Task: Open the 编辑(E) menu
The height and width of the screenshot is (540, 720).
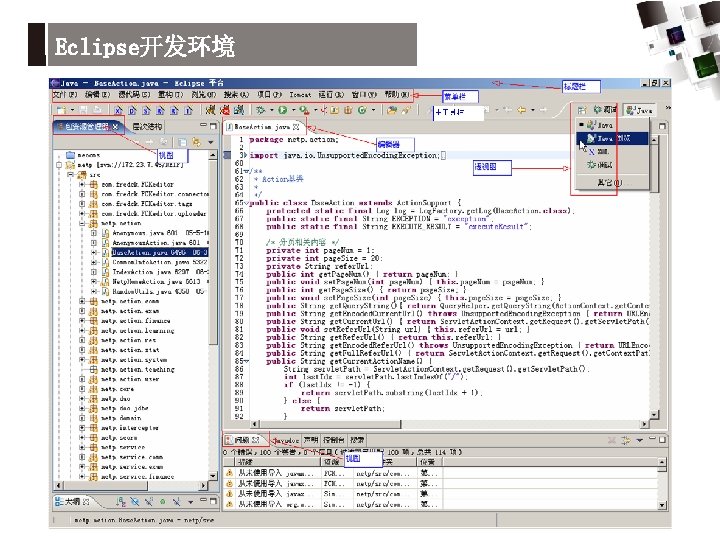Action: pyautogui.click(x=97, y=95)
